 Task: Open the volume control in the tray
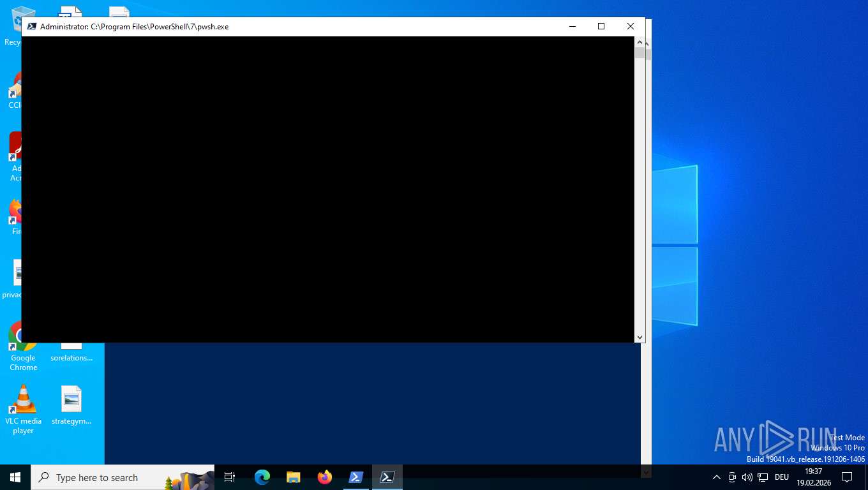747,477
